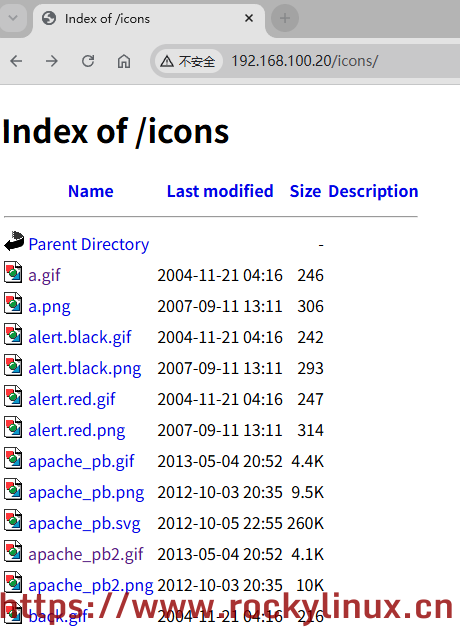Close the Index of /icons tab

[249, 18]
